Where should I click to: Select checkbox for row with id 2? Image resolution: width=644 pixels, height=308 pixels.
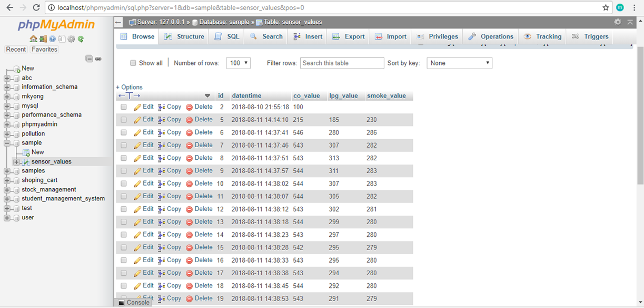pyautogui.click(x=124, y=107)
